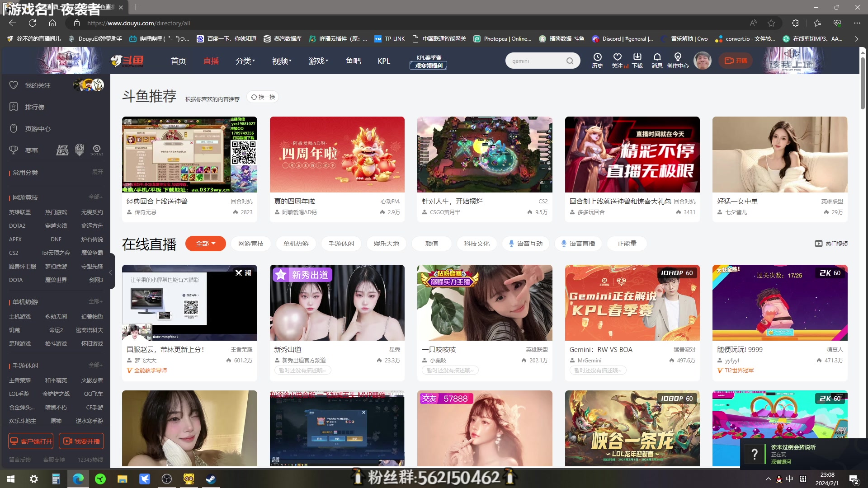Show all 网游竞技 categories via 全部+
The width and height of the screenshot is (868, 488).
(96, 197)
